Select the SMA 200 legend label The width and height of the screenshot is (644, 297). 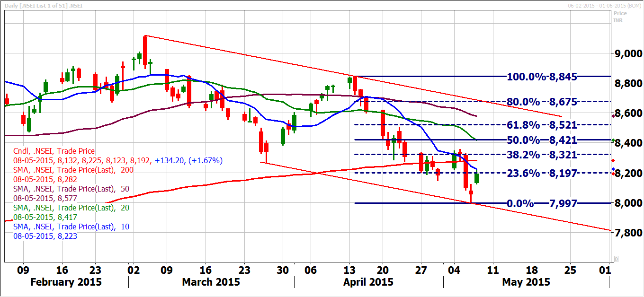click(73, 170)
